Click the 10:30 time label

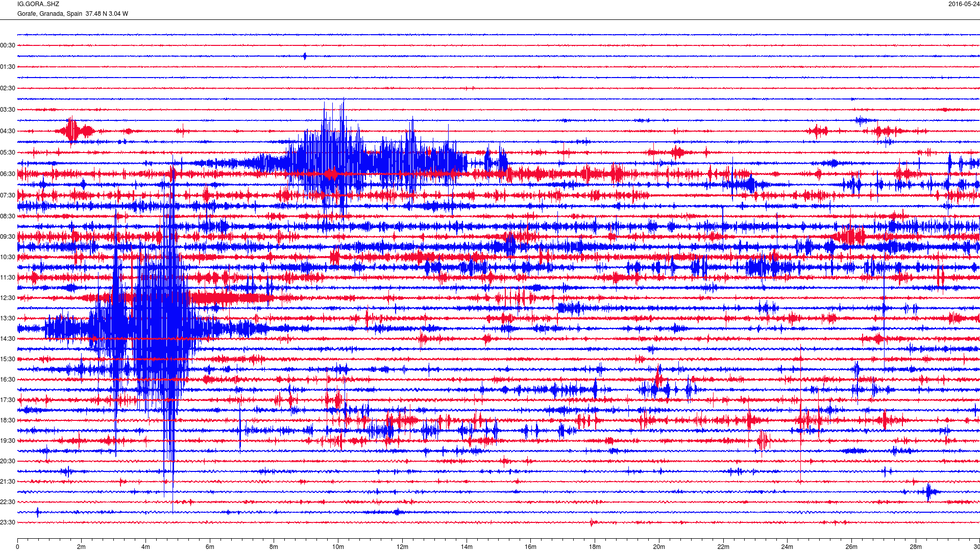click(8, 257)
